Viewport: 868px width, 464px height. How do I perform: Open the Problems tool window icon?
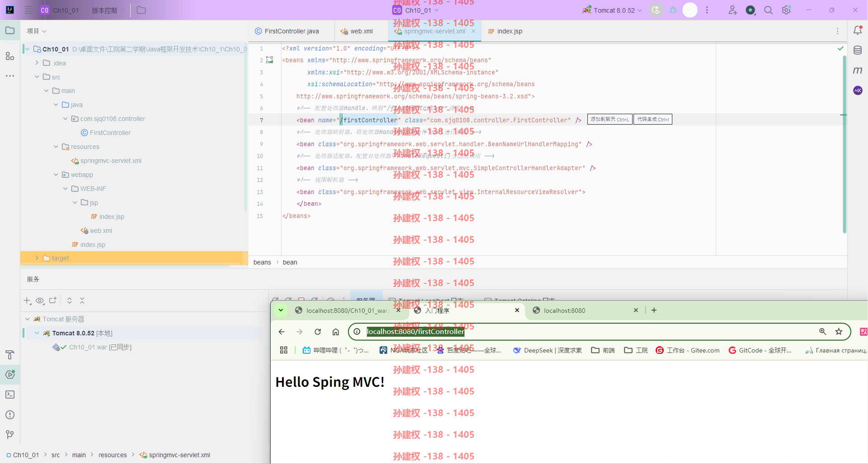[x=10, y=415]
